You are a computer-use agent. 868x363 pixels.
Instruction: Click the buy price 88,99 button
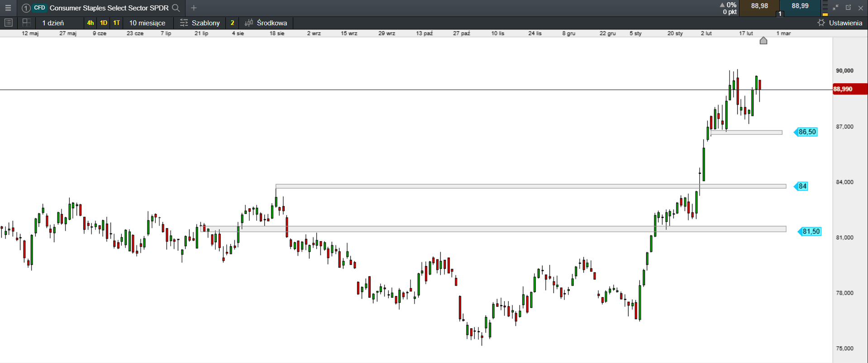pos(800,6)
